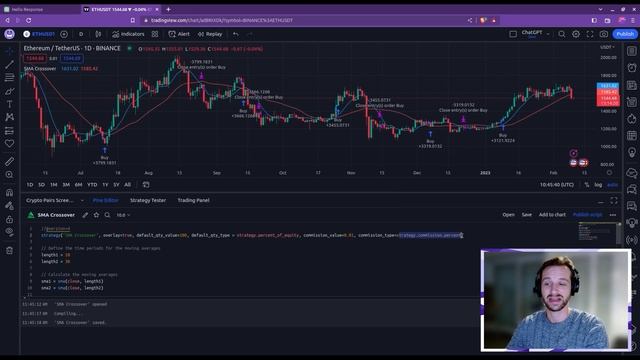Viewport: 640px width, 360px height.
Task: Toggle auto scale on the price axis
Action: pyautogui.click(x=612, y=185)
